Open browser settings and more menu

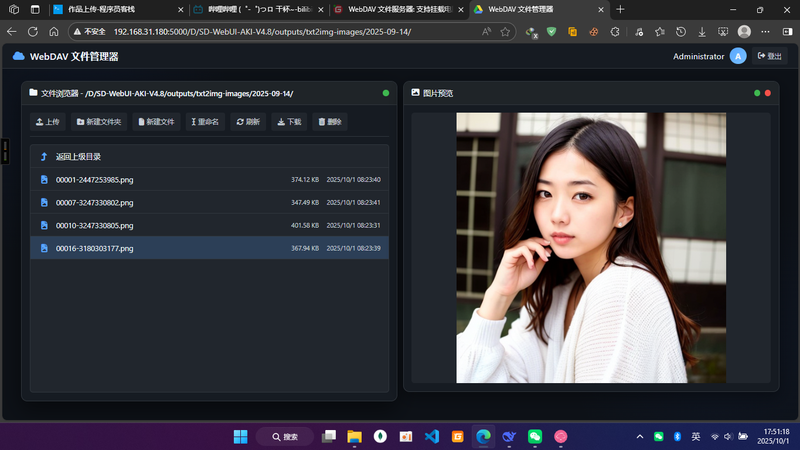click(x=765, y=32)
